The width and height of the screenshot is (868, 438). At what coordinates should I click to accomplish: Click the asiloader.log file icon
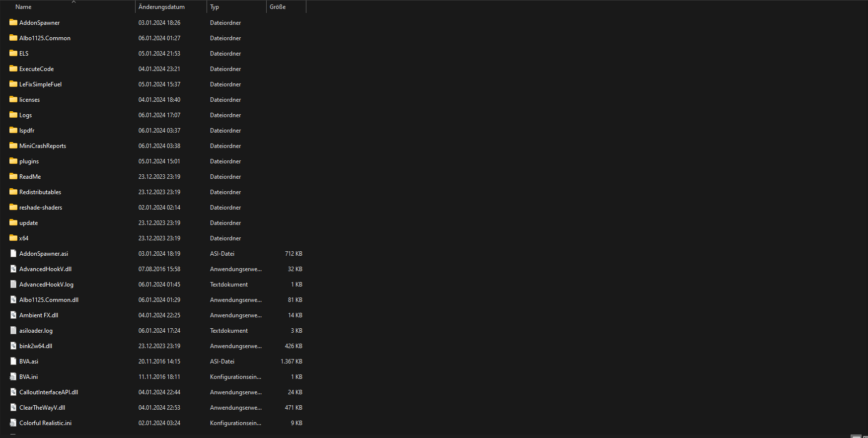13,330
